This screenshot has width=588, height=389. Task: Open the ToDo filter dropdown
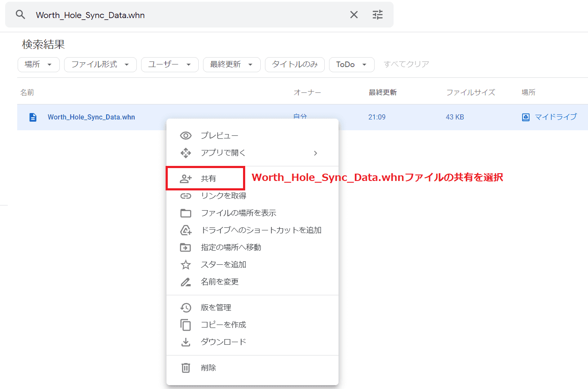[351, 64]
